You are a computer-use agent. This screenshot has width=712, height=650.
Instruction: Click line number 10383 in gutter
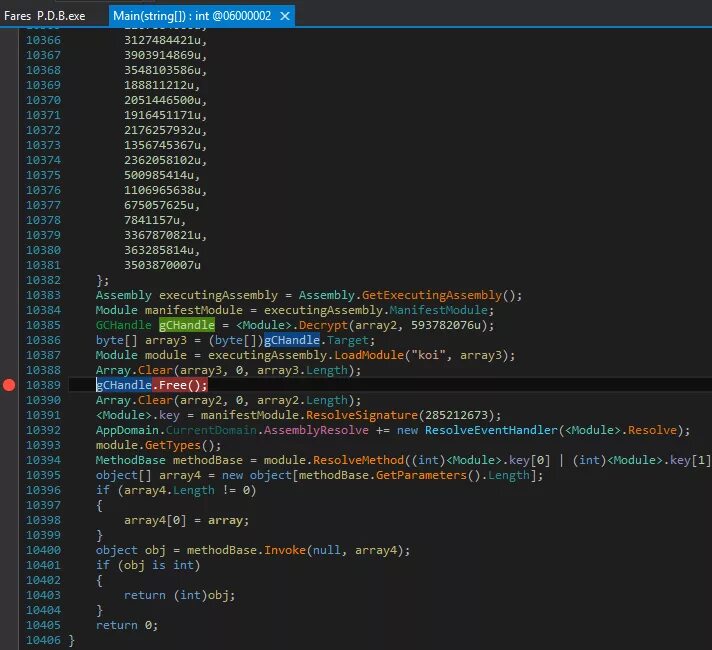[x=43, y=295]
